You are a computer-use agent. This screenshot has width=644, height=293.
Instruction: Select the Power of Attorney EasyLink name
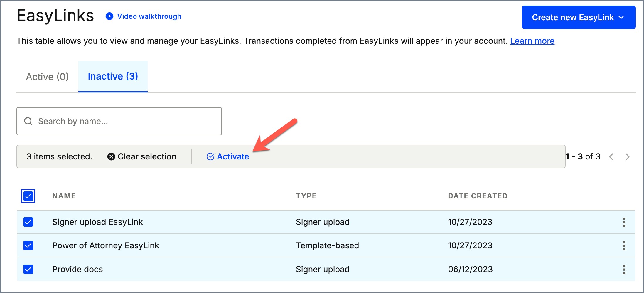coord(106,245)
